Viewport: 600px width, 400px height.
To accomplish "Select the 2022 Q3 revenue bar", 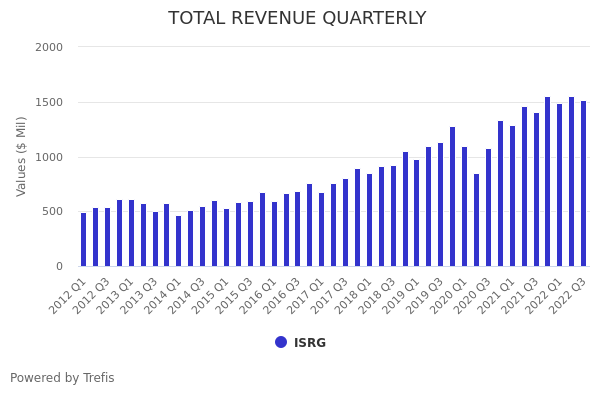I will pyautogui.click(x=583, y=184).
